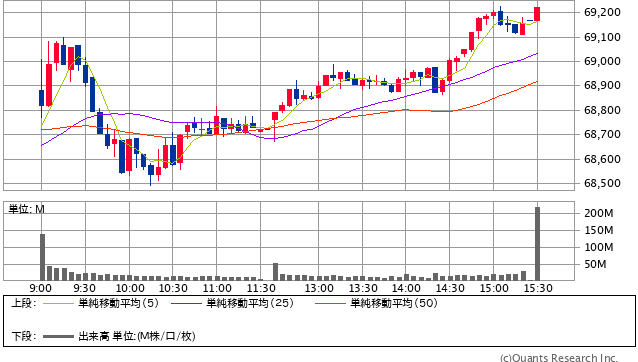Click the 13:00 time axis label
The image size is (638, 362).
point(319,288)
